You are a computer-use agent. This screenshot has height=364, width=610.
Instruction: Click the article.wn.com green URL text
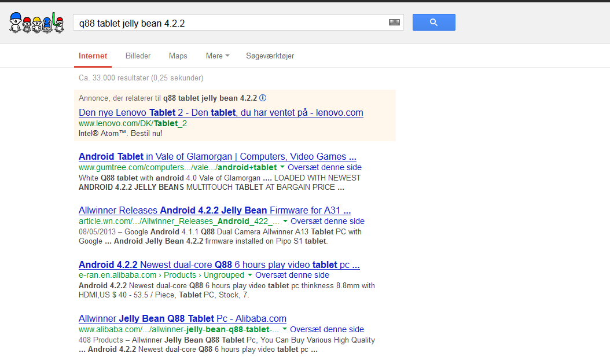[179, 221]
